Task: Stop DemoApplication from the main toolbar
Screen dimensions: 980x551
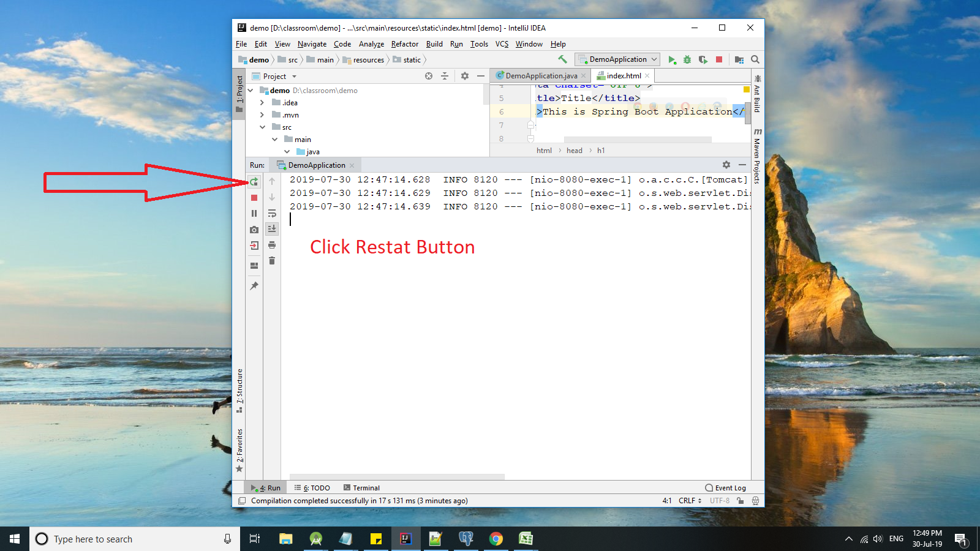Action: tap(719, 59)
